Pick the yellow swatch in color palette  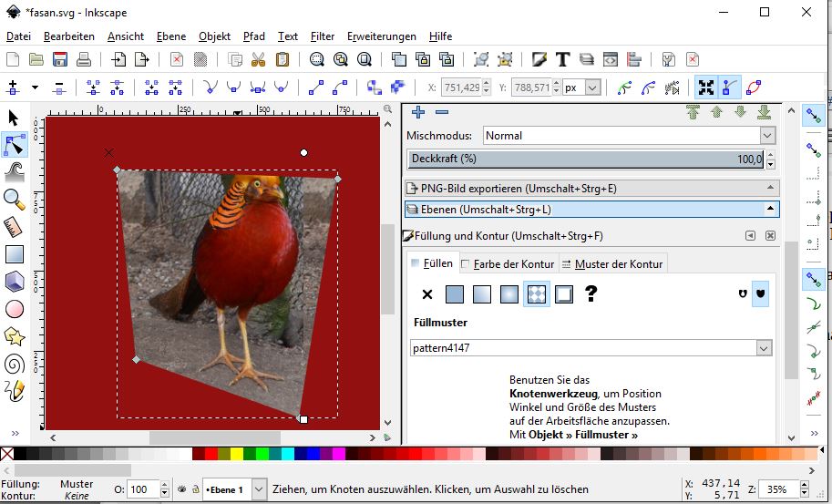pyautogui.click(x=237, y=454)
